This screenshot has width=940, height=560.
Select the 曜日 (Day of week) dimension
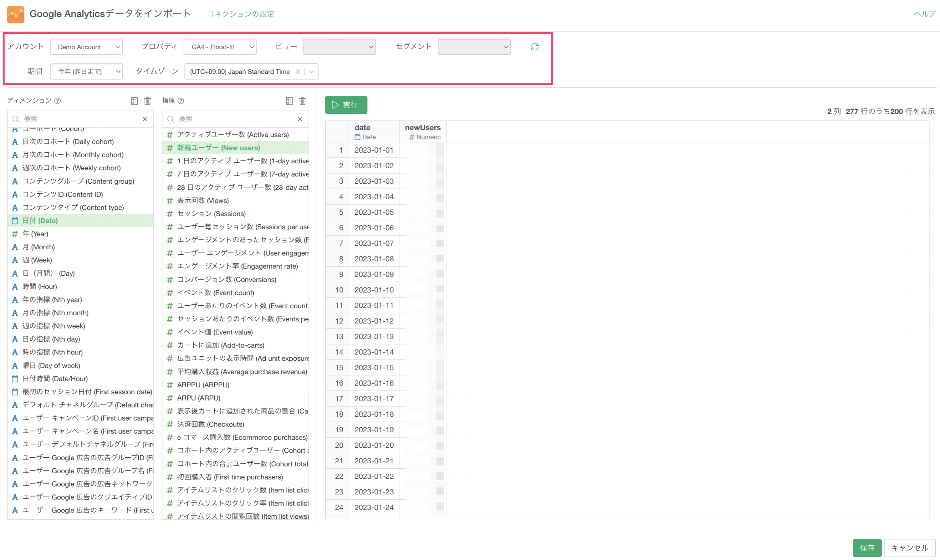[80, 366]
